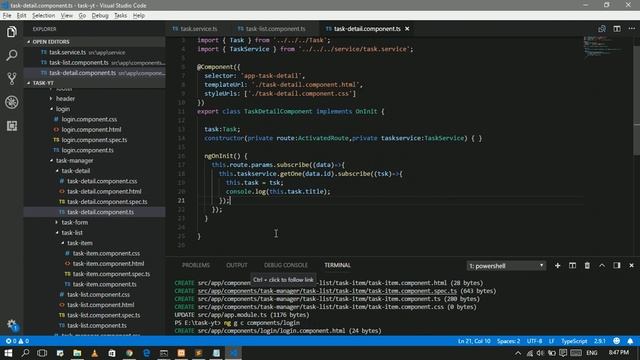Open the Extensions view
Screen dimensions: 640x360
click(x=11, y=126)
